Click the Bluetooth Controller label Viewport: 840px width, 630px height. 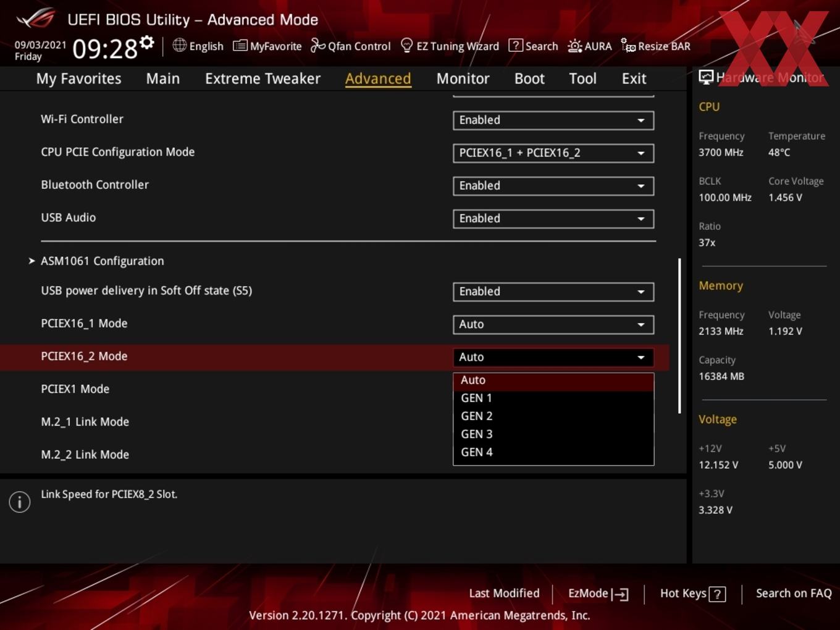[x=94, y=185]
